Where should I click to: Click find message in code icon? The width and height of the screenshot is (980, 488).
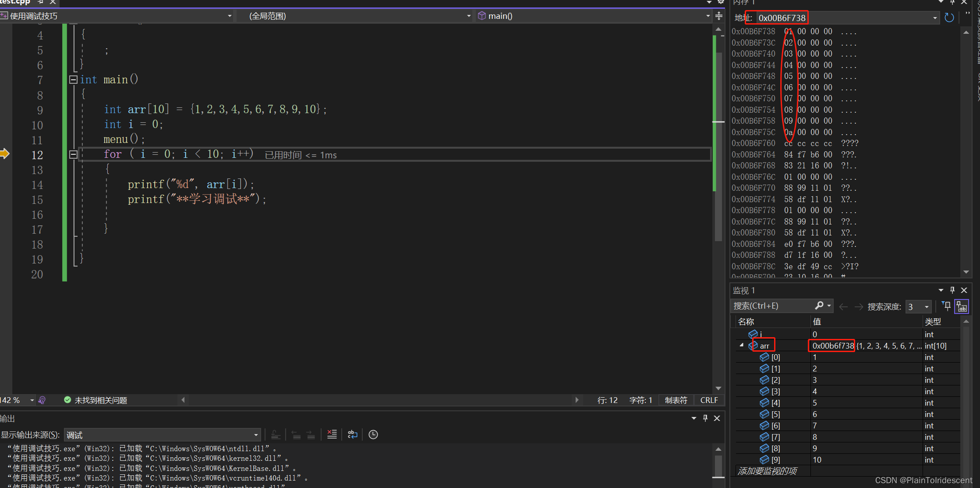tap(276, 435)
